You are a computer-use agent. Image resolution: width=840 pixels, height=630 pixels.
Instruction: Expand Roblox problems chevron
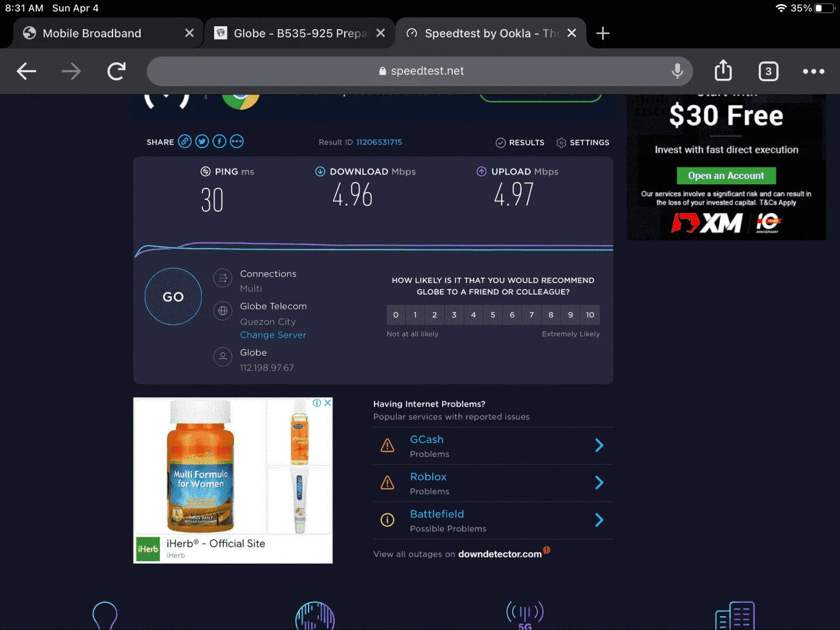click(x=599, y=483)
